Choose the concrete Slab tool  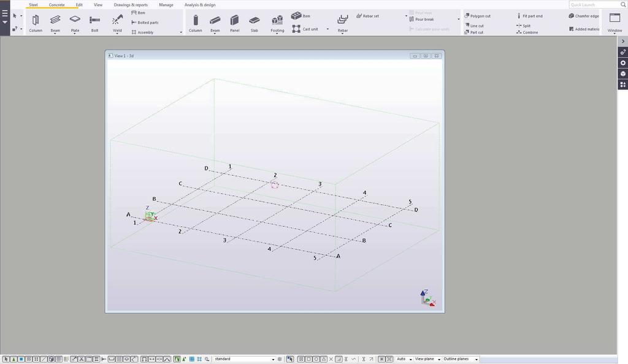(255, 23)
